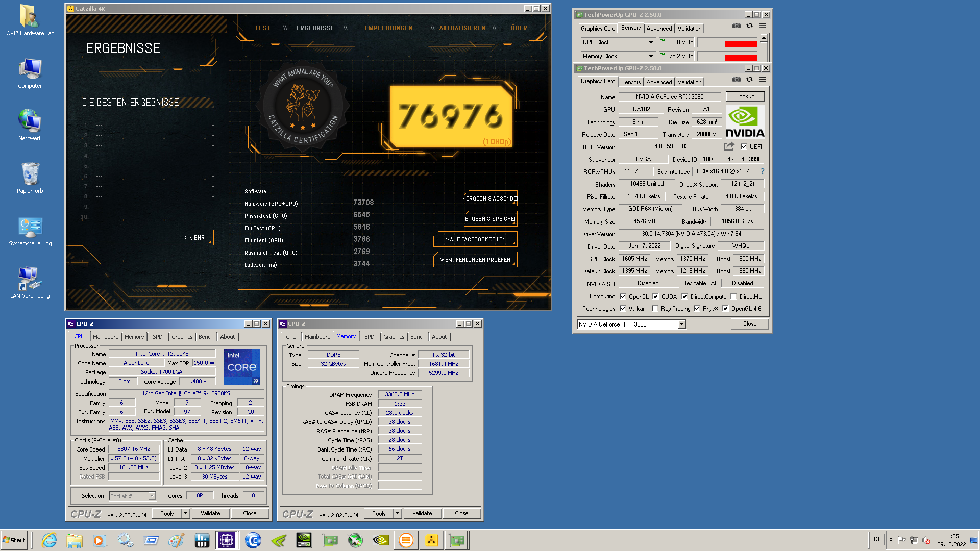The width and height of the screenshot is (980, 551).
Task: Click the refresh icon in the GPU-Z Sensors window
Action: point(749,26)
